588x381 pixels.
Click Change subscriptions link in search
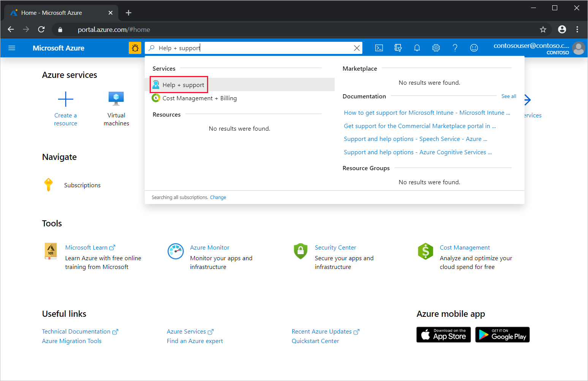coord(218,198)
